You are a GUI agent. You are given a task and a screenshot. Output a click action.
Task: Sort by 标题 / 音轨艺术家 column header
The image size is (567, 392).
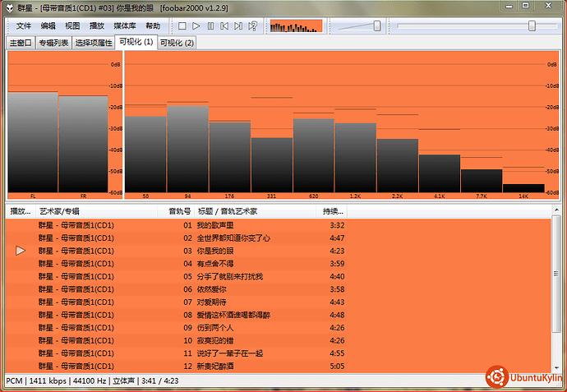click(256, 211)
